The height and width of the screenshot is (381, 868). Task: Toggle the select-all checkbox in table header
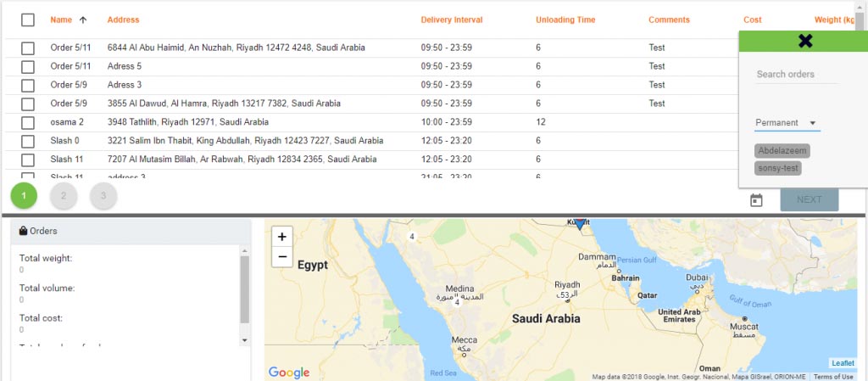click(x=28, y=20)
